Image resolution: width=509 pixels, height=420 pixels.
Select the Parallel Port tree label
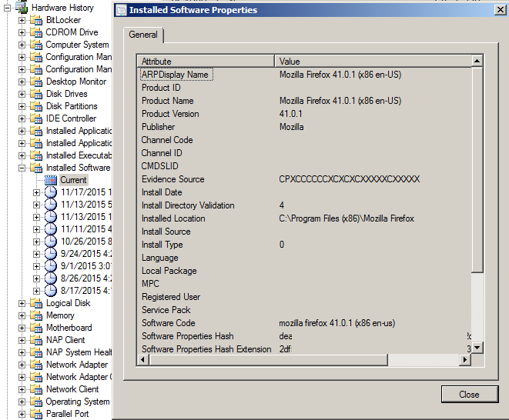[68, 414]
